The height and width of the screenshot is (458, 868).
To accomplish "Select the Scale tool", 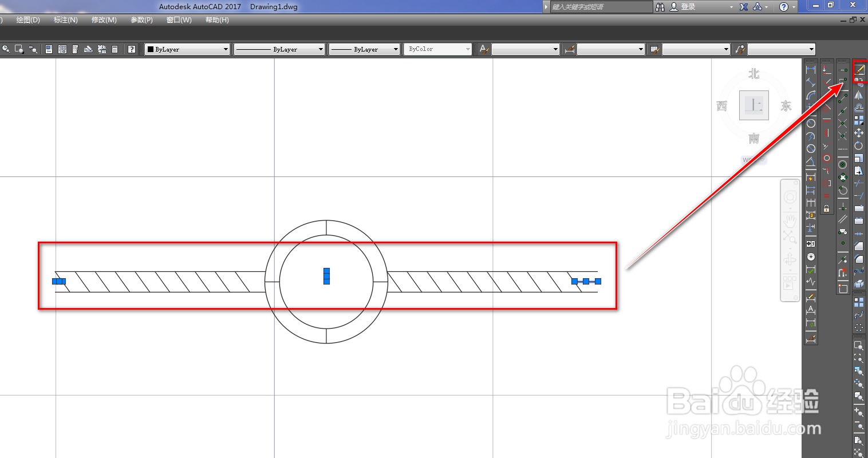I will pyautogui.click(x=859, y=159).
